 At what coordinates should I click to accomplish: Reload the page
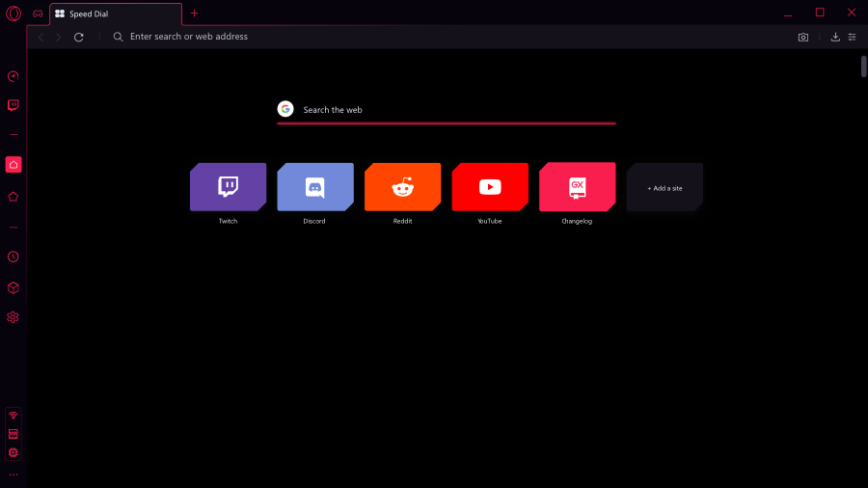coord(79,37)
